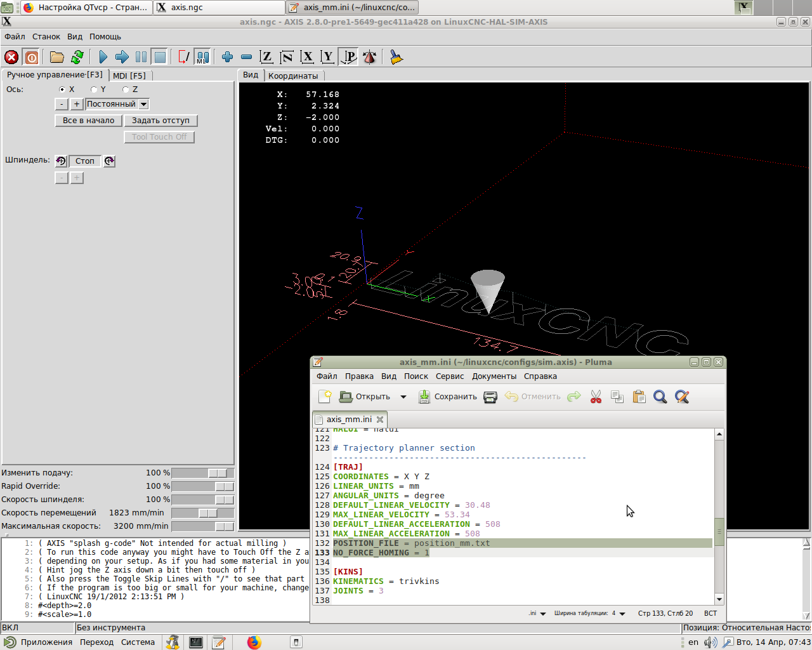
Task: Open a G-code file using the folder icon
Action: pyautogui.click(x=57, y=57)
